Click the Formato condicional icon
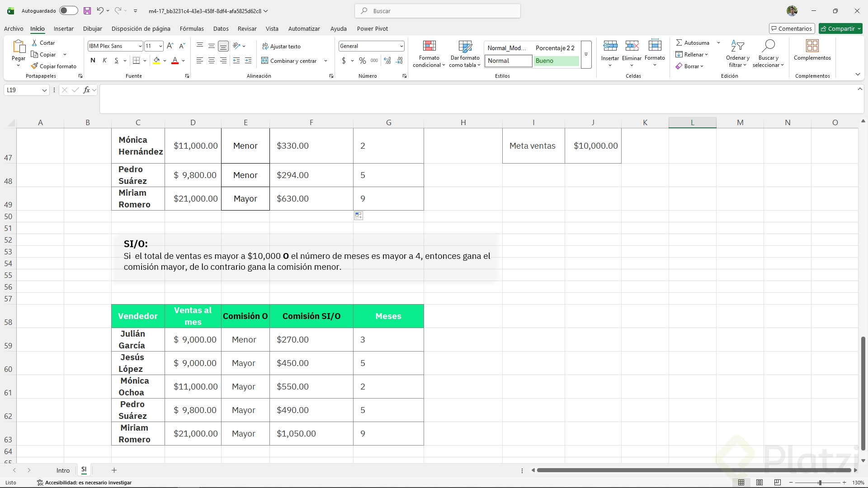 pyautogui.click(x=429, y=47)
